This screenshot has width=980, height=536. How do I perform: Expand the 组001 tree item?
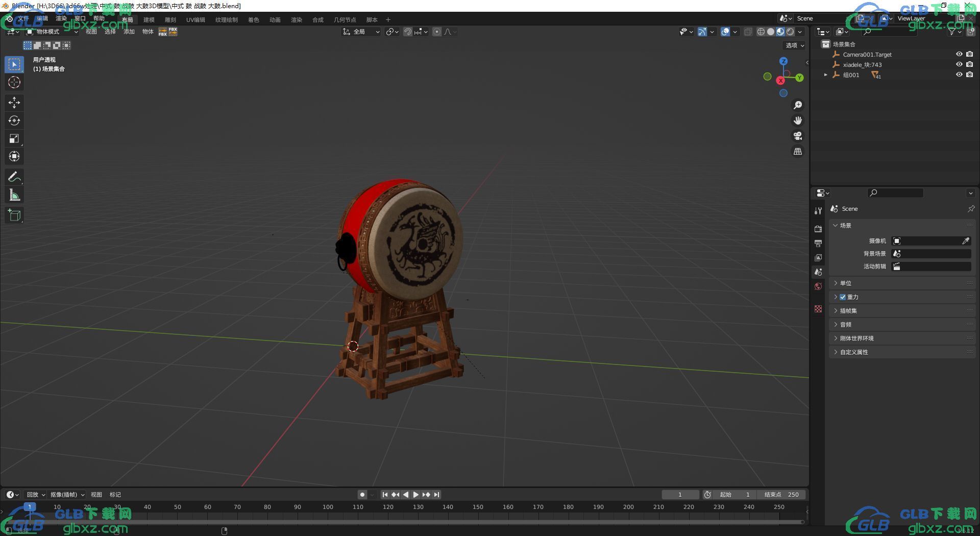(825, 75)
